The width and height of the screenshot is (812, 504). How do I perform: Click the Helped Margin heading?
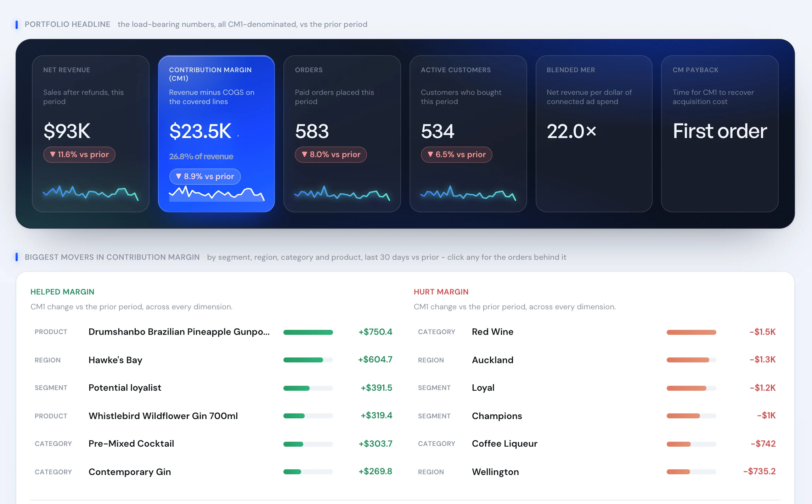(62, 292)
